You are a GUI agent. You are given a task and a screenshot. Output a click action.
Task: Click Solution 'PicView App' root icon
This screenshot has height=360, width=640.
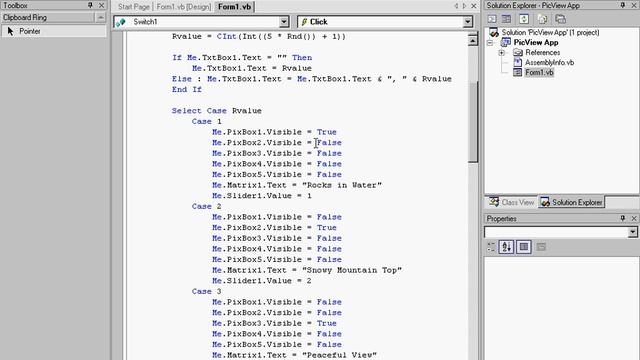pos(494,32)
